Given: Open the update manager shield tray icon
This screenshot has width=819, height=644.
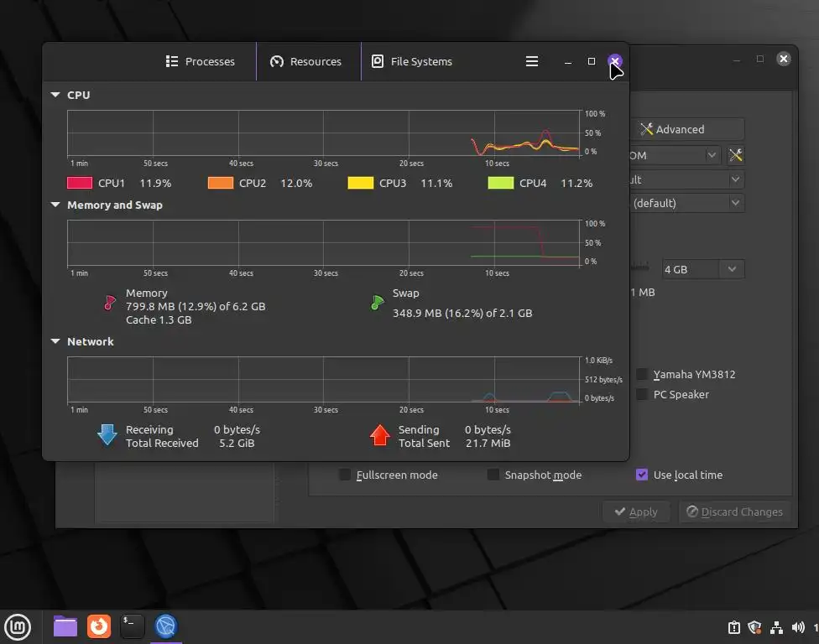Looking at the screenshot, I should pos(754,627).
